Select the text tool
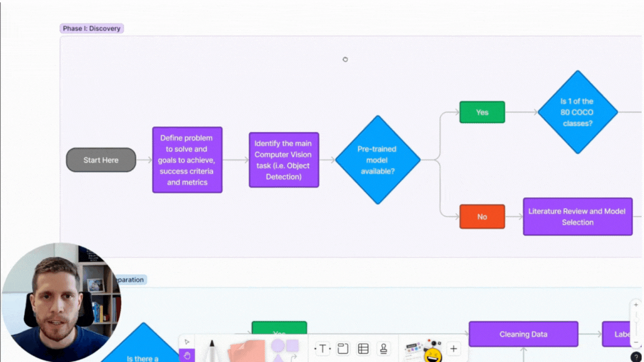The image size is (644, 362). pos(322,348)
